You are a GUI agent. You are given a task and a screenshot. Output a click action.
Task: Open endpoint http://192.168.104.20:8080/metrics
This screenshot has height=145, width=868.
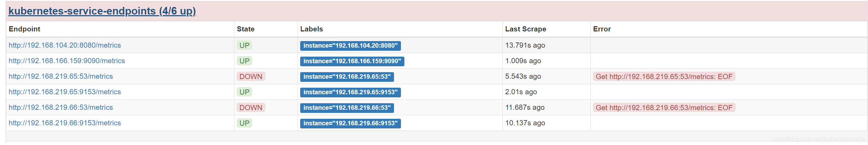pyautogui.click(x=65, y=45)
